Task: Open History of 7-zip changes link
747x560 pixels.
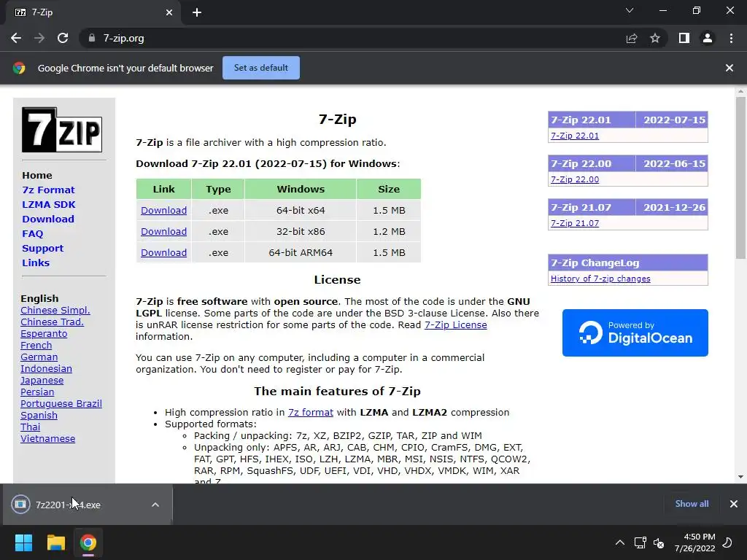Action: pyautogui.click(x=600, y=279)
